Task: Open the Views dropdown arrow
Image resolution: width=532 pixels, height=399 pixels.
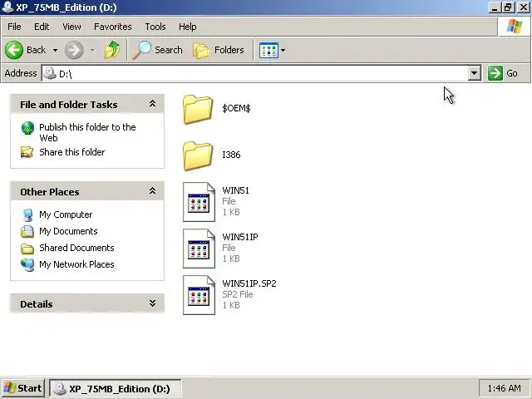Action: [283, 50]
